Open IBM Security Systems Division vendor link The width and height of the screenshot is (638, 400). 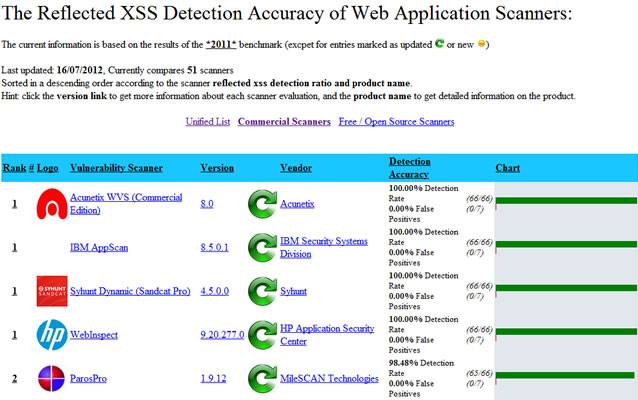click(323, 247)
